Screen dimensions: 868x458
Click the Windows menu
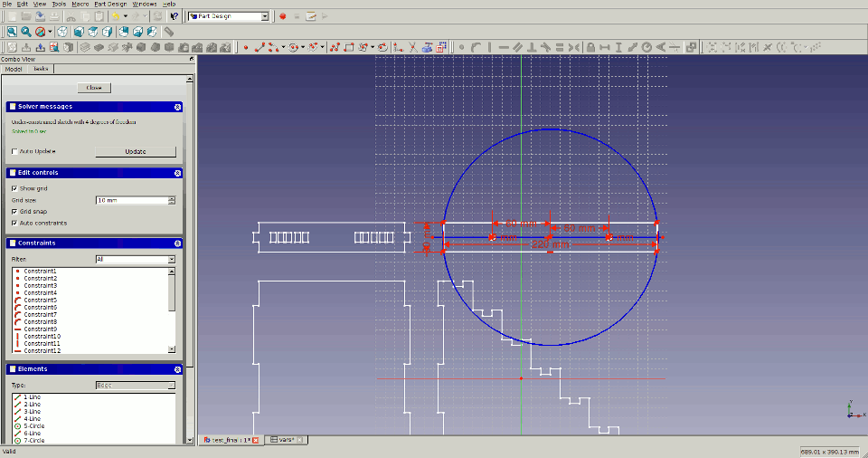(145, 4)
